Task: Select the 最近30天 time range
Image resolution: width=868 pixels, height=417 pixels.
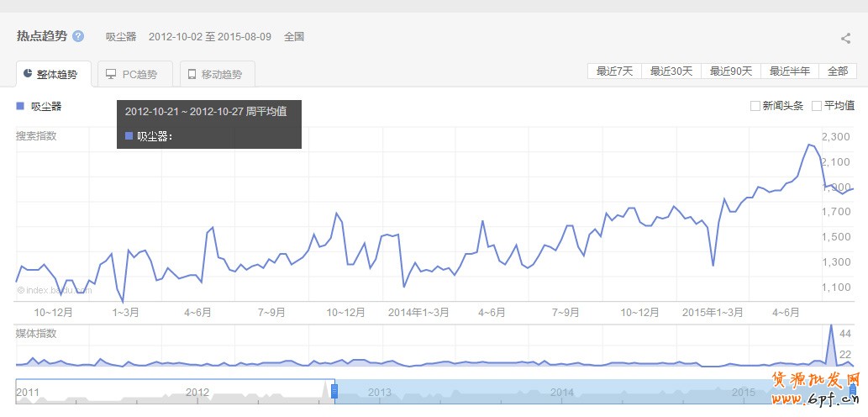Action: 671,71
